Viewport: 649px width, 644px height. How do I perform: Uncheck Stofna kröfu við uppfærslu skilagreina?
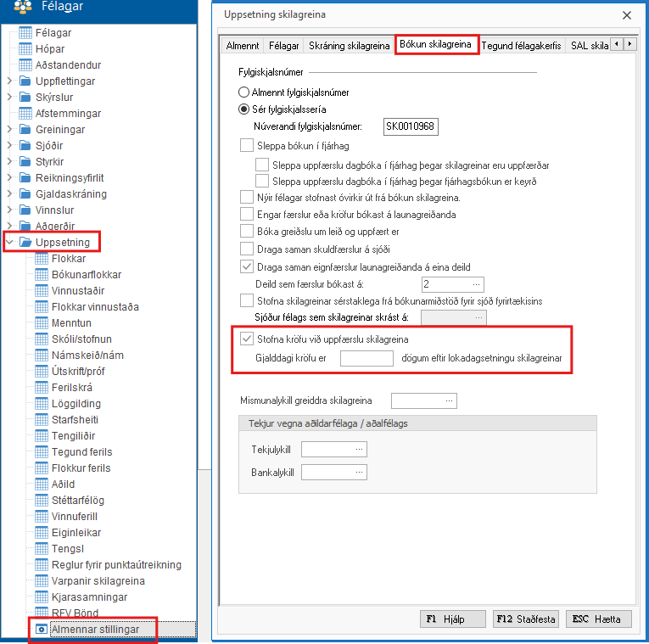tap(247, 340)
